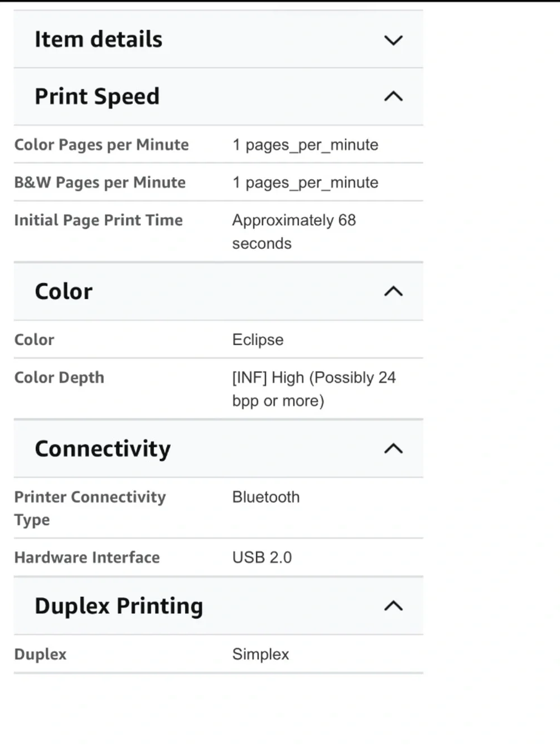The height and width of the screenshot is (747, 560).
Task: Select the Eclipse color value
Action: [x=258, y=340]
